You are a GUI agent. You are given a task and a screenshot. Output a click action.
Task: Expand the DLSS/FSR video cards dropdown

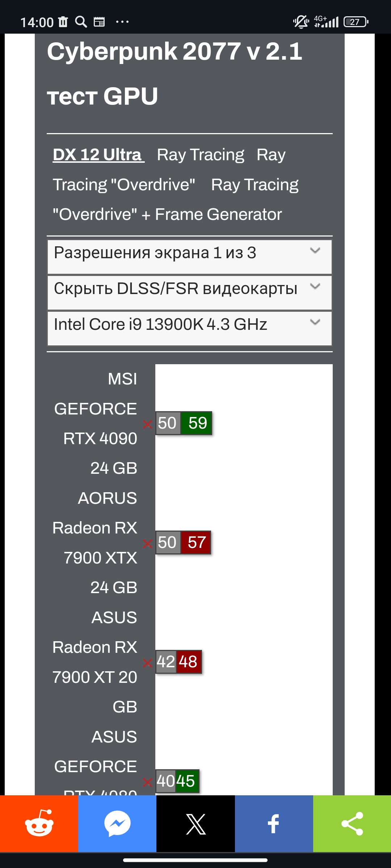189,292
